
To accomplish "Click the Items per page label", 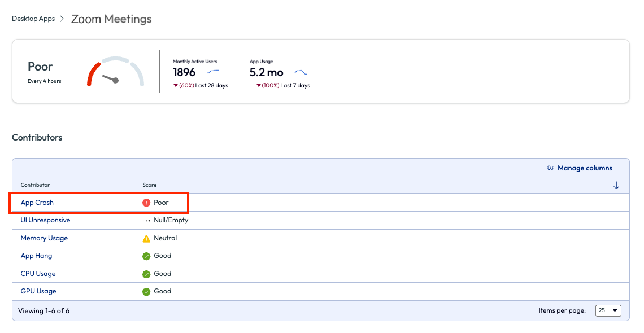I will (x=562, y=311).
